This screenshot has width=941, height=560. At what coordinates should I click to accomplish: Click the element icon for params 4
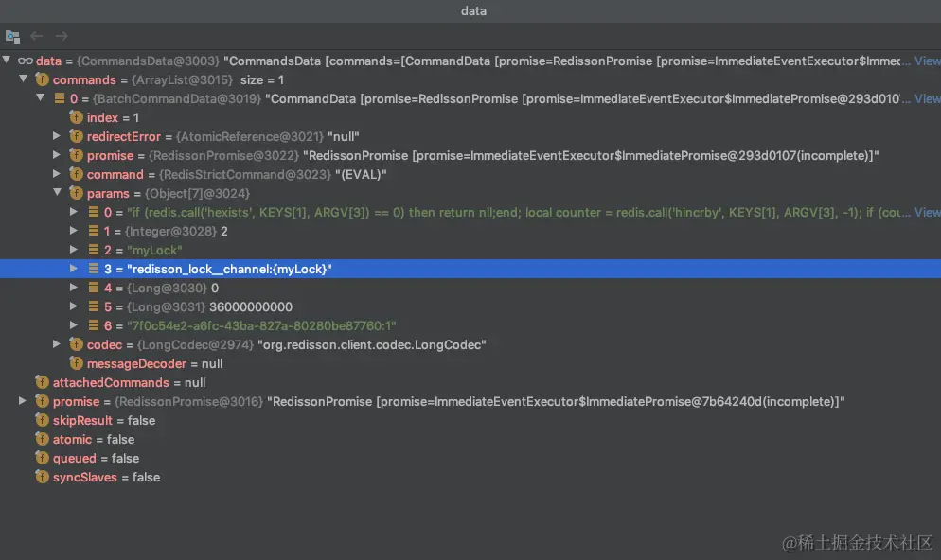tap(94, 288)
